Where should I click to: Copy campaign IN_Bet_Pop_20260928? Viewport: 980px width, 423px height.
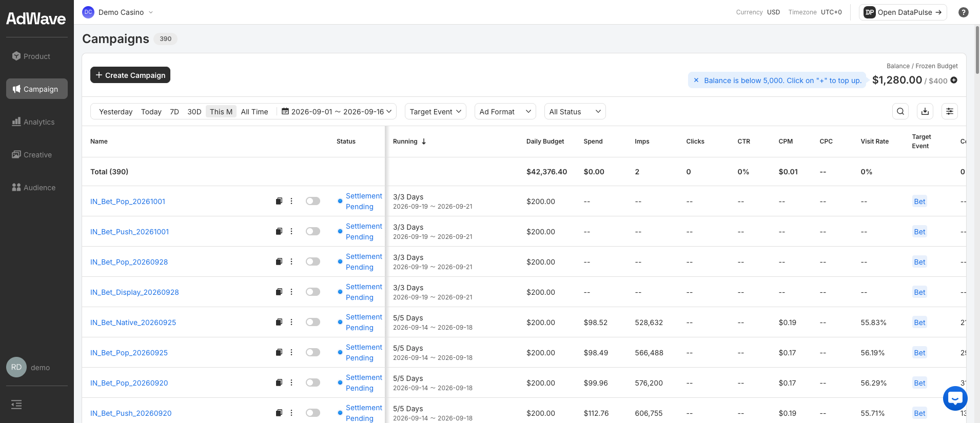(x=279, y=261)
